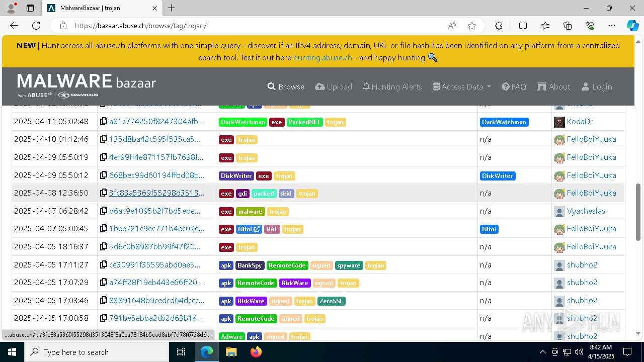Open Tab actions menu button
Image resolution: width=644 pixels, height=362 pixels.
[30, 8]
